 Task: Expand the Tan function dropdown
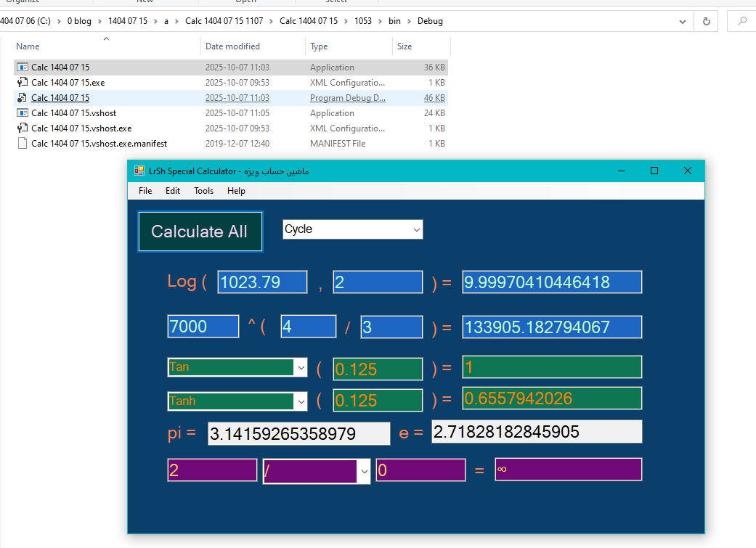click(301, 368)
